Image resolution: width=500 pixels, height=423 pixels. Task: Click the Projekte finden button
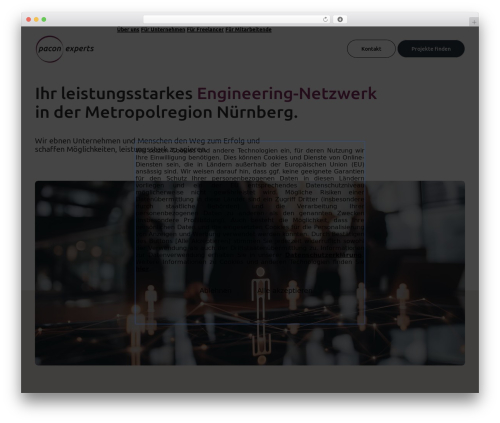pos(431,49)
